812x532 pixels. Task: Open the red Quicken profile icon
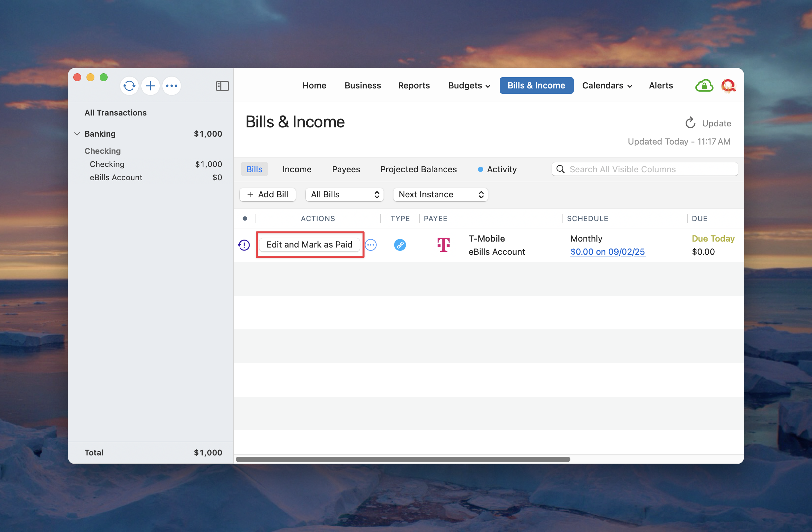(x=728, y=85)
